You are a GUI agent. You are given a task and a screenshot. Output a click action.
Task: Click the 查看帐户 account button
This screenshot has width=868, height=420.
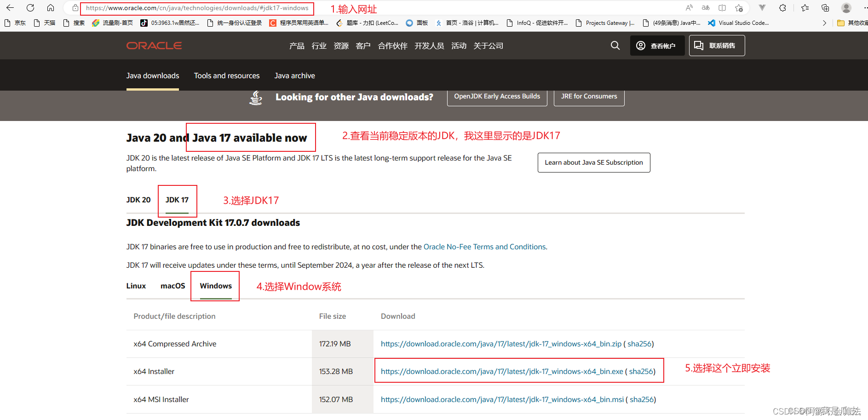(657, 46)
